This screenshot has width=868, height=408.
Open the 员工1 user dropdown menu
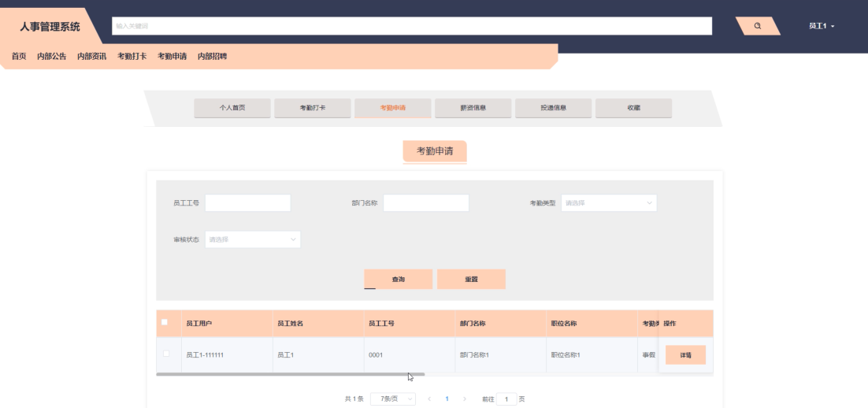(x=822, y=26)
